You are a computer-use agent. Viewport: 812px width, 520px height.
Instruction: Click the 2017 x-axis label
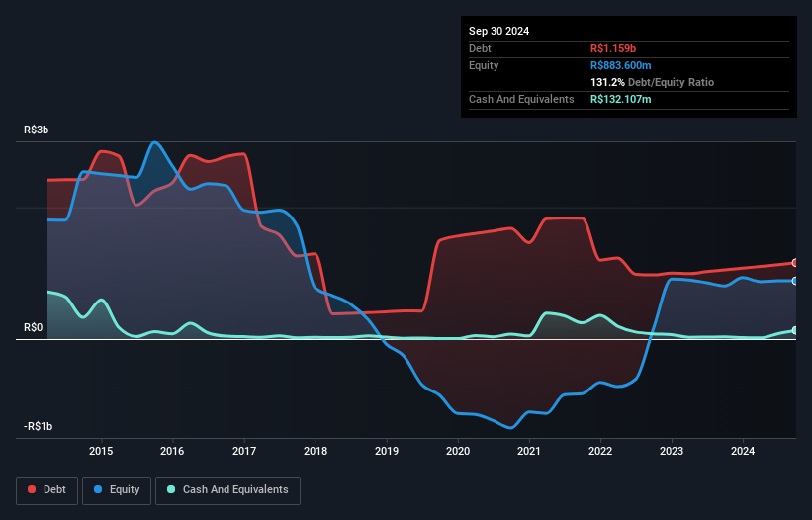pos(244,451)
